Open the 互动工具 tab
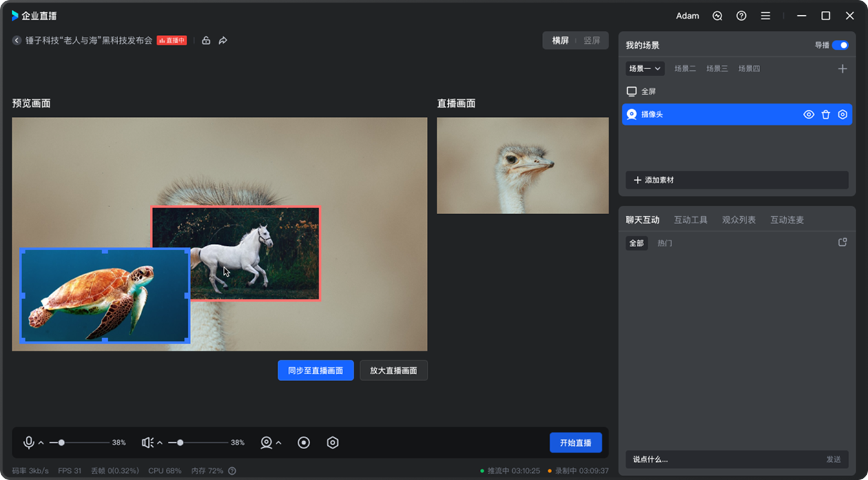 (690, 220)
